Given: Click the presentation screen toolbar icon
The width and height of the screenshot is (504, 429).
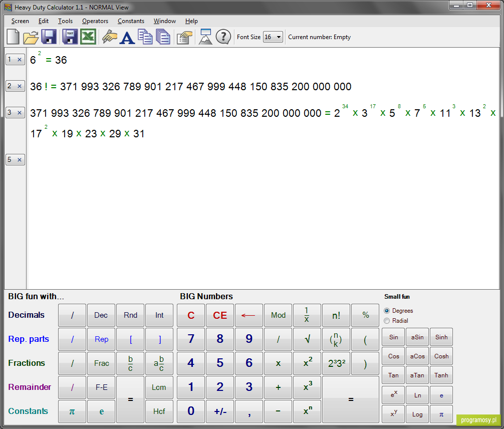Looking at the screenshot, I should click(205, 37).
